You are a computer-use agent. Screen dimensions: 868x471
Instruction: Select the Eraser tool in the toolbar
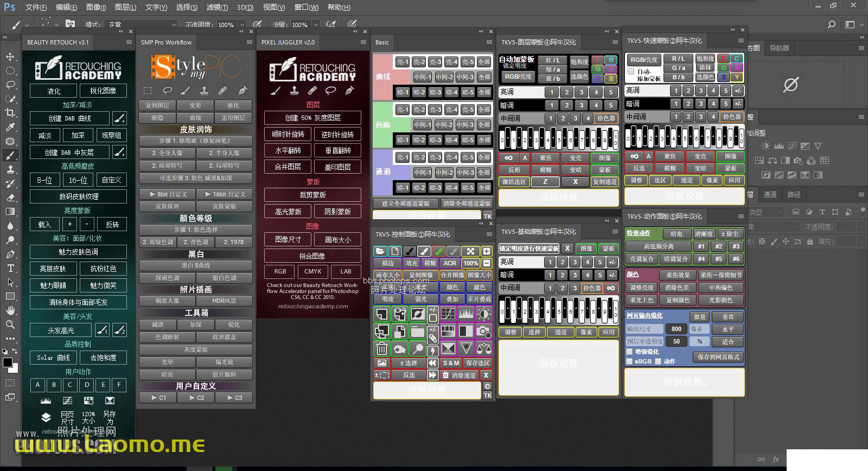[10, 198]
